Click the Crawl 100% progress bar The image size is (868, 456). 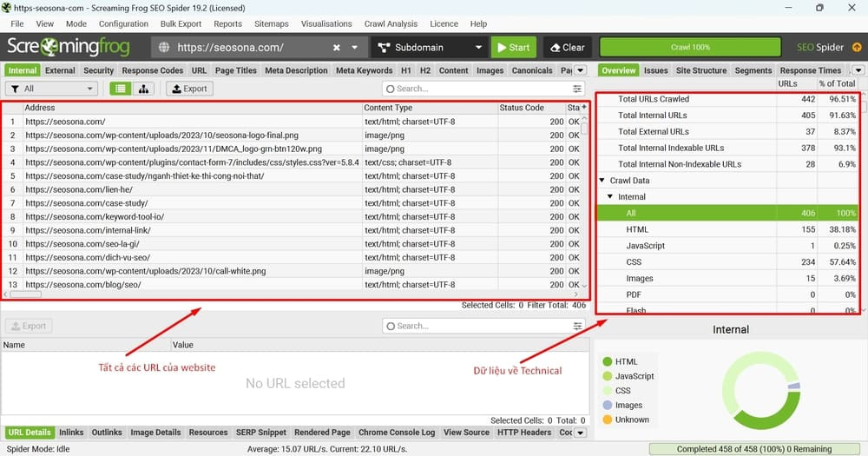point(690,47)
